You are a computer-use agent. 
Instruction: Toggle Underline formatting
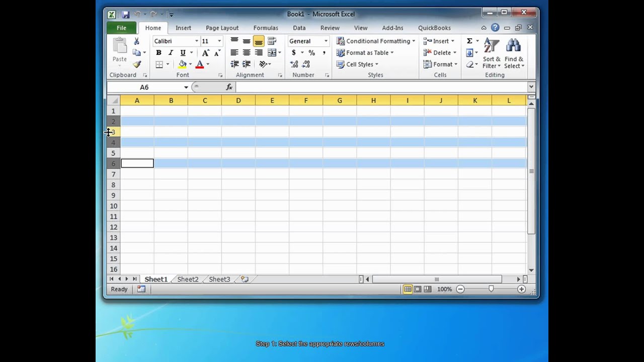[183, 53]
